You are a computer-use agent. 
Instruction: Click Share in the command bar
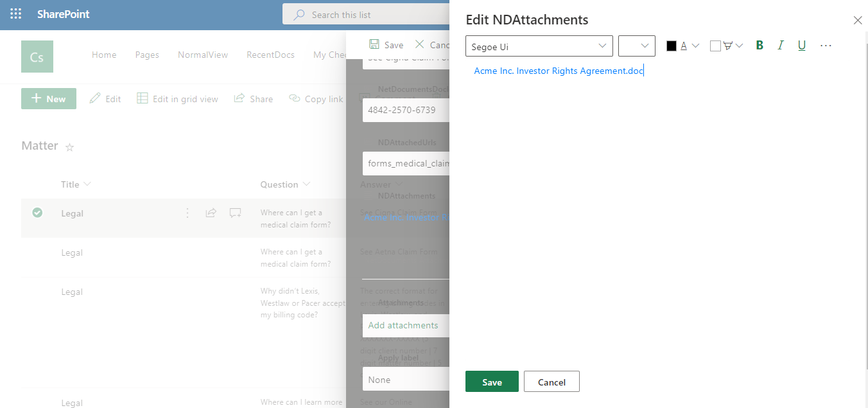tap(253, 99)
